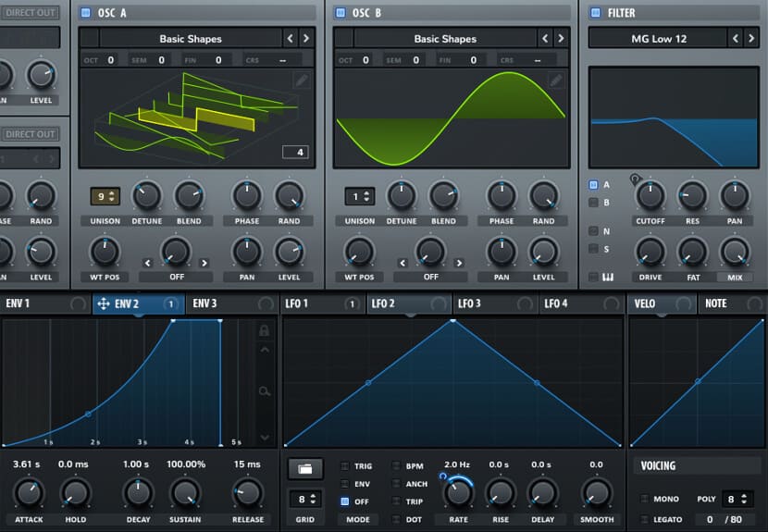The height and width of the screenshot is (532, 768).
Task: Enable LFO DOT option
Action: point(396,519)
